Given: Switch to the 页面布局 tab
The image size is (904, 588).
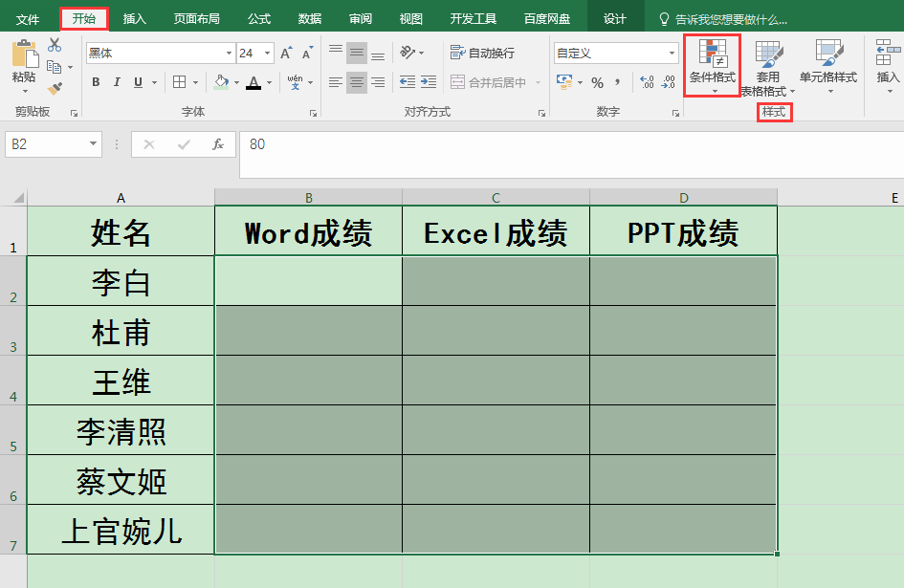Looking at the screenshot, I should click(197, 19).
